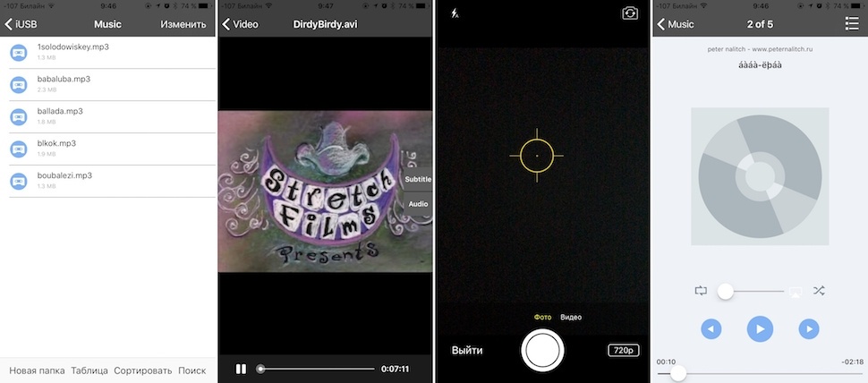Switch between front and rear camera
Screen dimensions: 868x383
pyautogui.click(x=629, y=13)
